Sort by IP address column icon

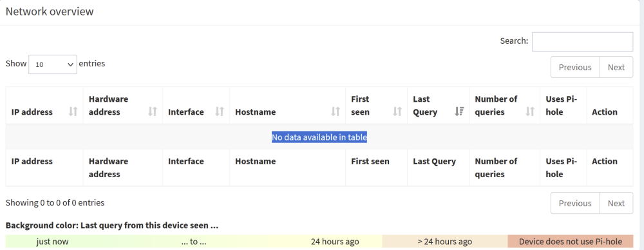point(73,111)
